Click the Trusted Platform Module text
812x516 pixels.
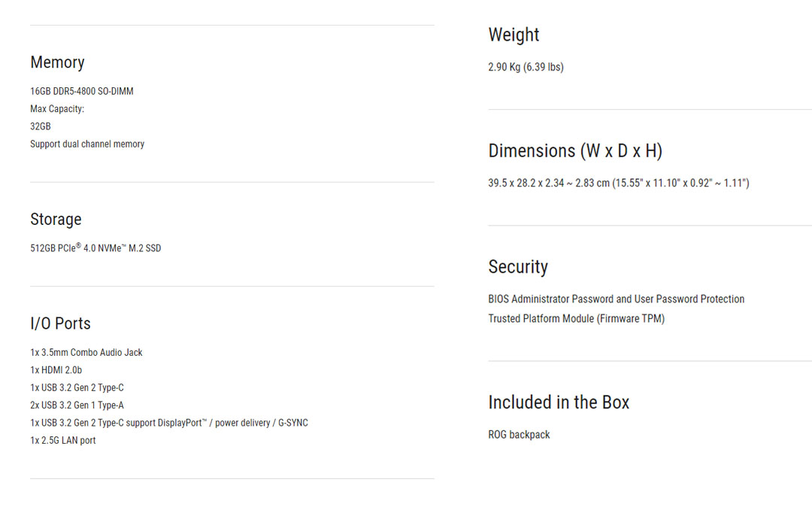pos(576,319)
